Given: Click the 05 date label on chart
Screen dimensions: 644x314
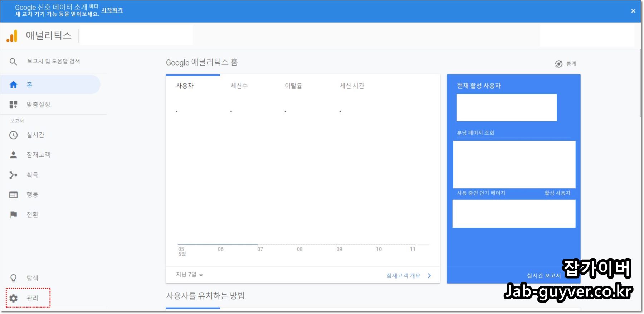Looking at the screenshot, I should click(x=181, y=249).
